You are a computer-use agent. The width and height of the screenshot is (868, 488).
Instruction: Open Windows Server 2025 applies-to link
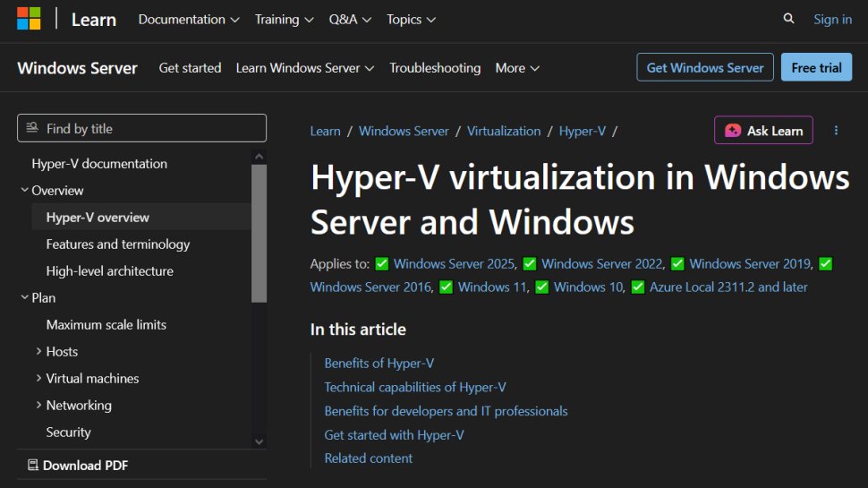tap(454, 263)
